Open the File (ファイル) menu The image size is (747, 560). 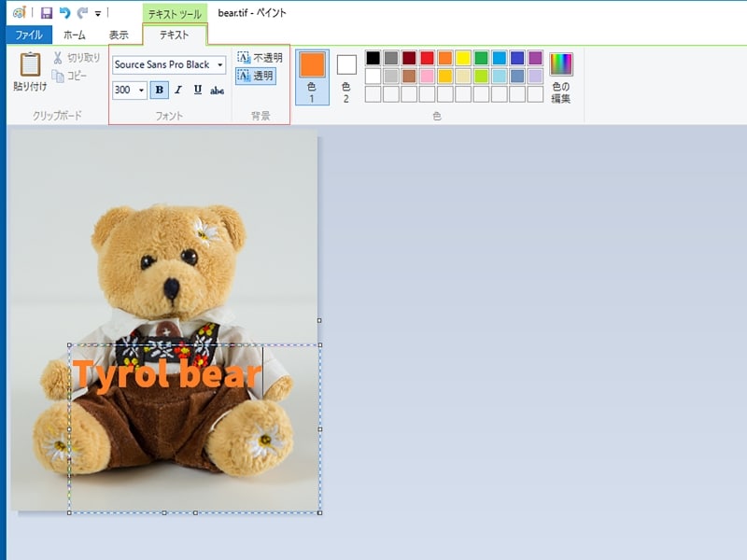28,35
